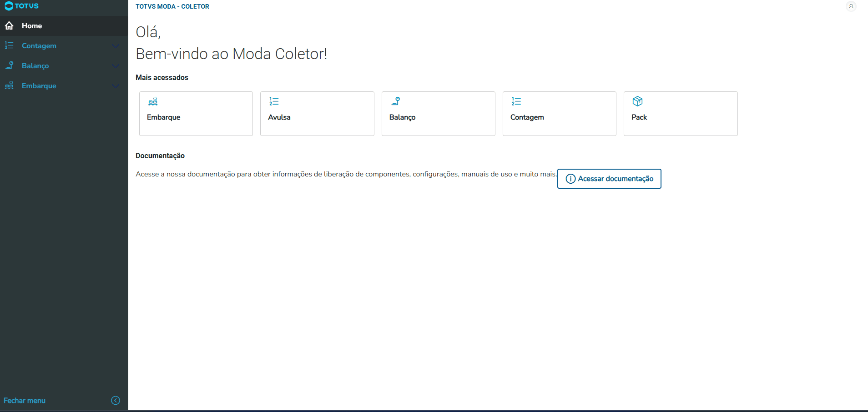
Task: Click the collapse arrow circle icon
Action: [x=116, y=400]
